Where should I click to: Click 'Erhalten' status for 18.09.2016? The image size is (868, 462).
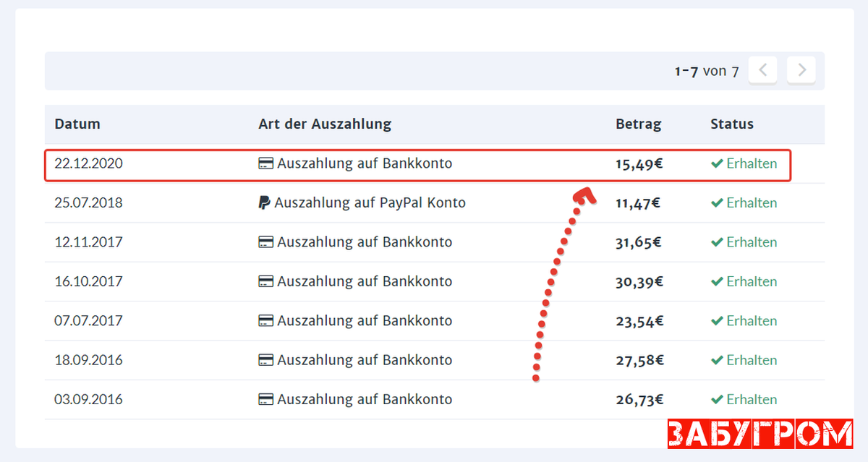752,360
